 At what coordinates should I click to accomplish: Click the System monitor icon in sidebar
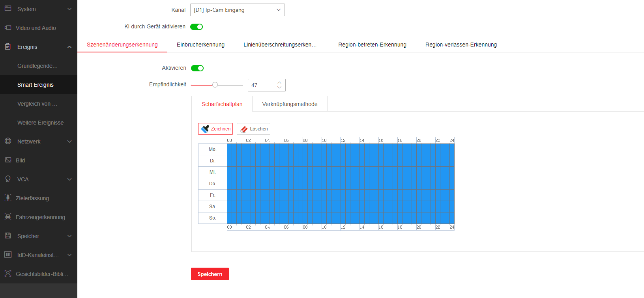tap(8, 9)
